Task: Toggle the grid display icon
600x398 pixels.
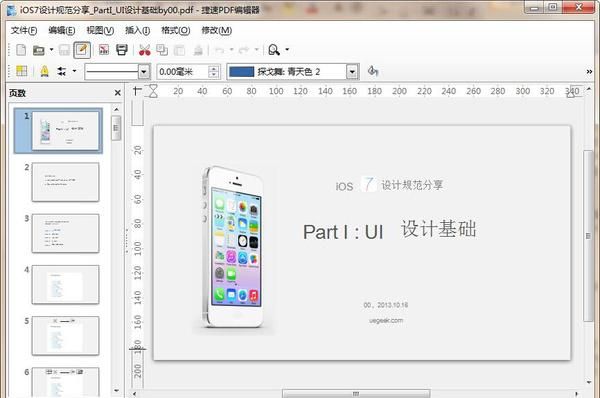Action: [x=21, y=71]
